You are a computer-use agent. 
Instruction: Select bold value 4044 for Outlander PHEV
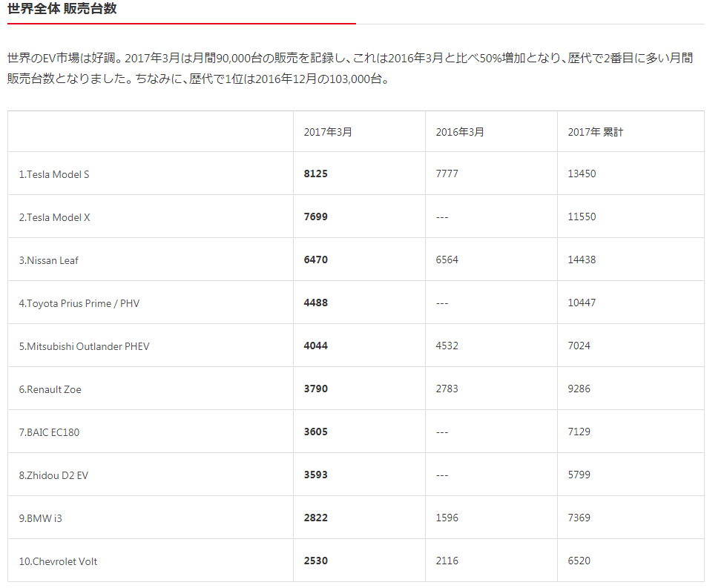(316, 346)
